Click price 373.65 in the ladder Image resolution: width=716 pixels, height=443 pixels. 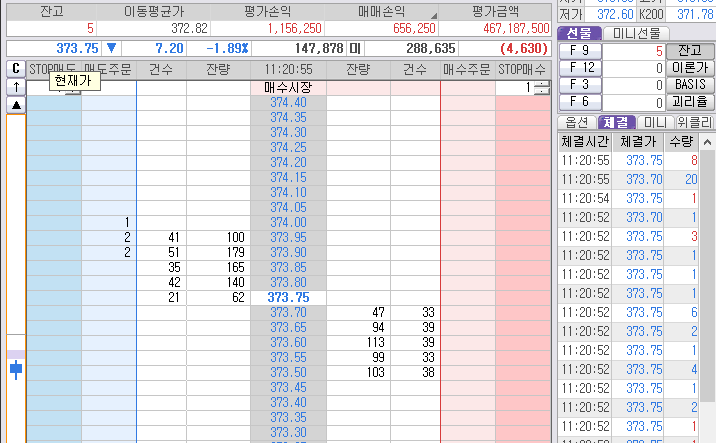point(288,328)
